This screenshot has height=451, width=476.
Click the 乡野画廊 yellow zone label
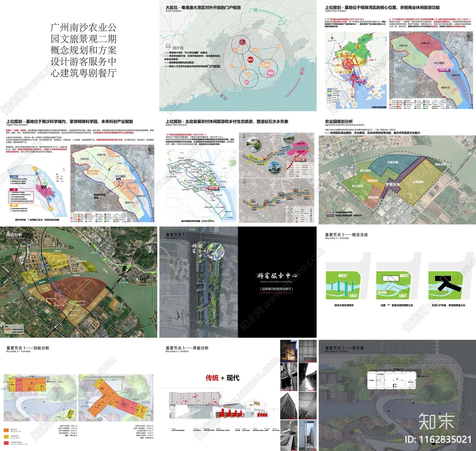tap(418, 182)
